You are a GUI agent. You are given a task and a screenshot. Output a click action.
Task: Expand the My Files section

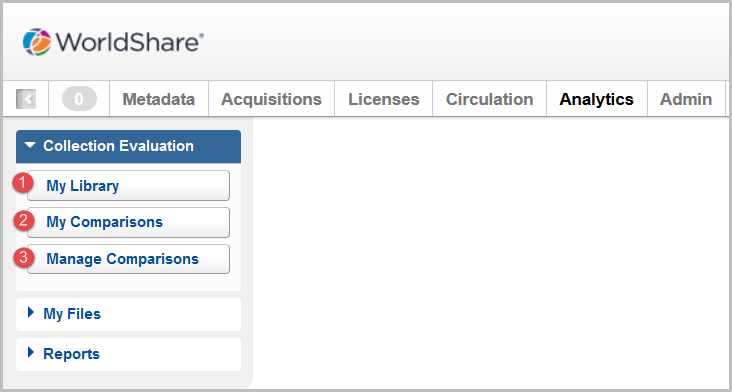[128, 314]
